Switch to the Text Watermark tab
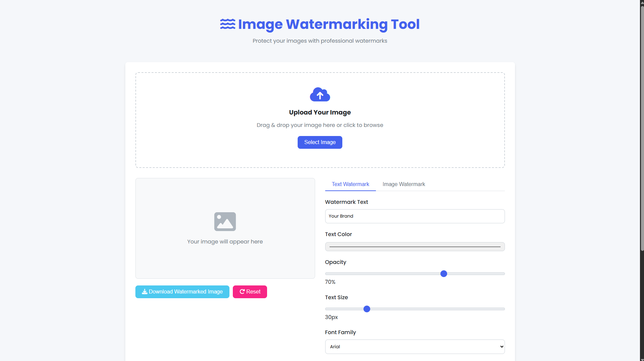Screen dimensions: 644x361 tap(350, 184)
